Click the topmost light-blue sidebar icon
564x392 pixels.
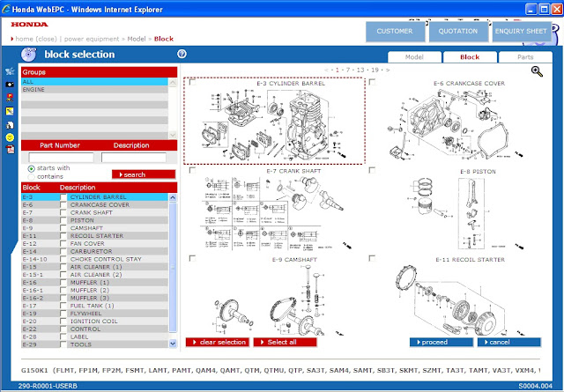[10, 71]
